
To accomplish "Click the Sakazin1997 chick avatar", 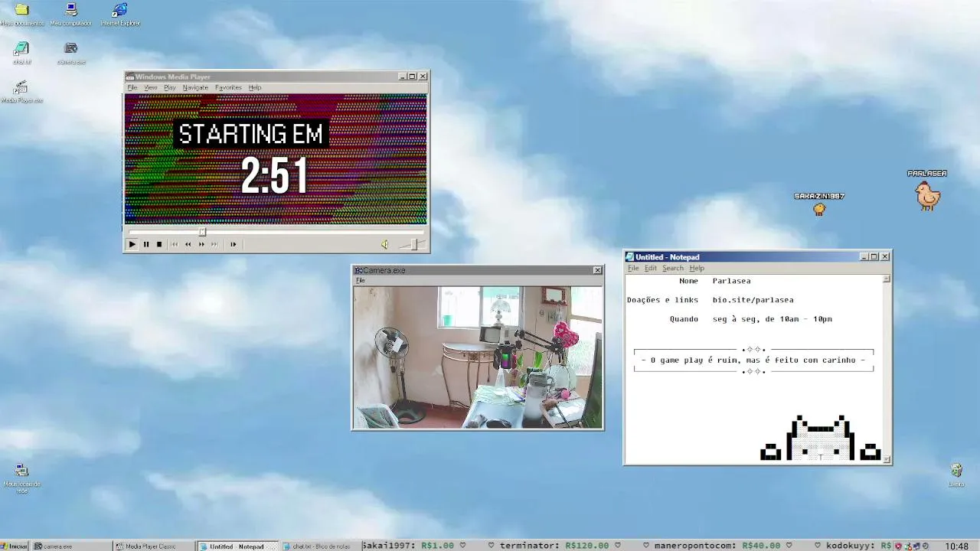I will [819, 208].
